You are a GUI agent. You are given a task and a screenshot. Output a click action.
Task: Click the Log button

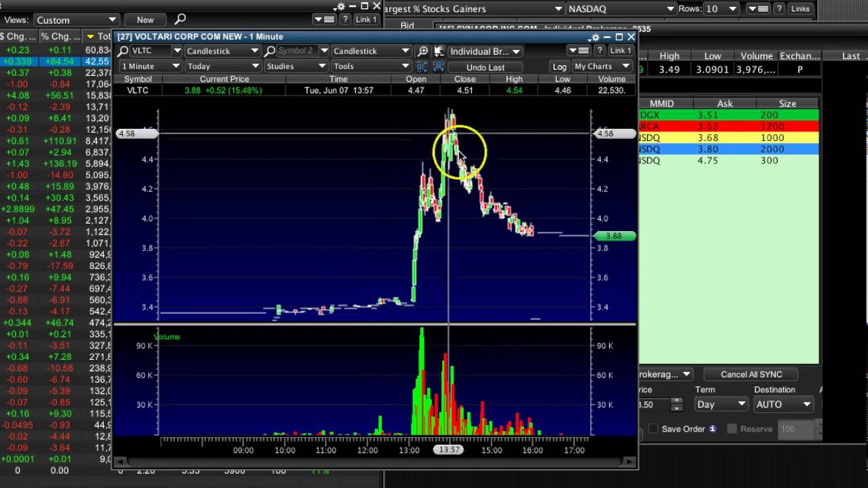click(x=559, y=66)
